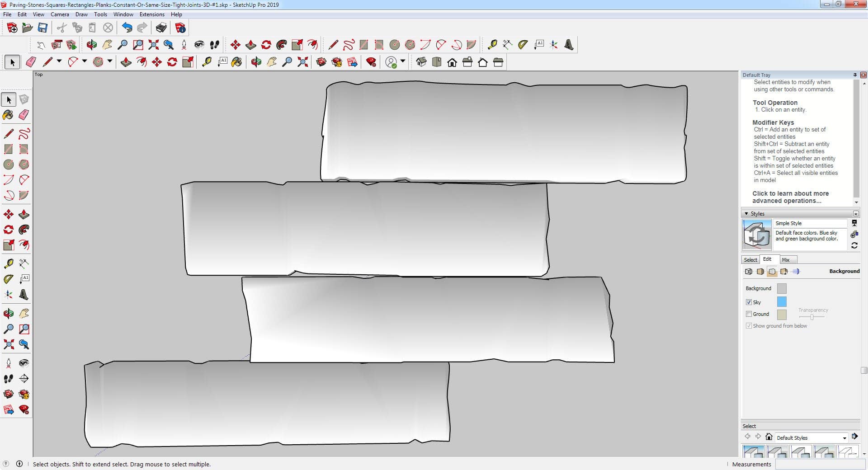Viewport: 868px width, 470px height.
Task: Click the Measurements input box
Action: [817, 464]
